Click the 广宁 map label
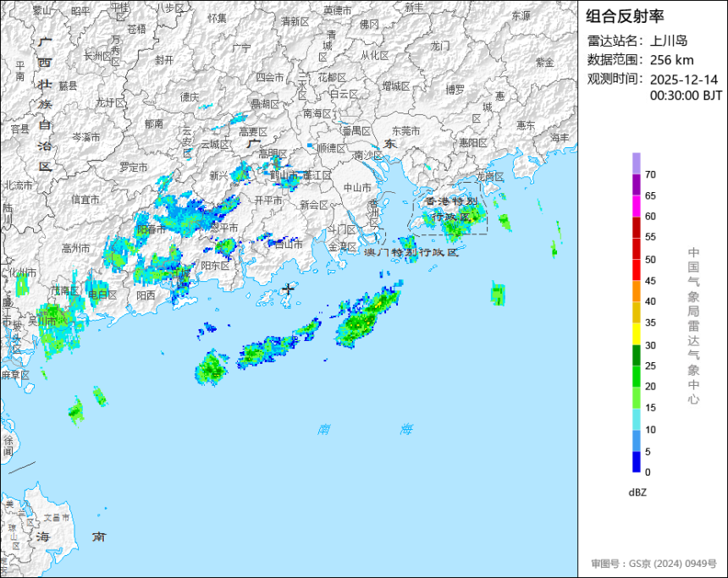This screenshot has width=728, height=578. click(241, 48)
